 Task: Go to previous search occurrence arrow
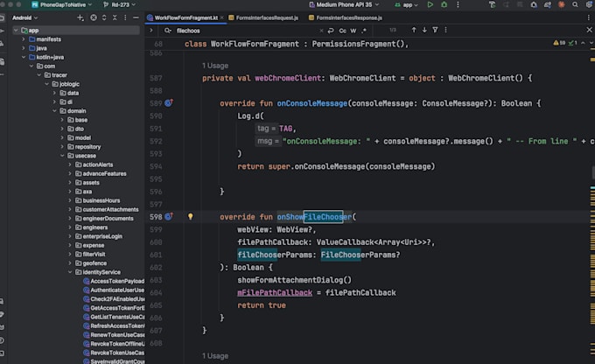(414, 30)
